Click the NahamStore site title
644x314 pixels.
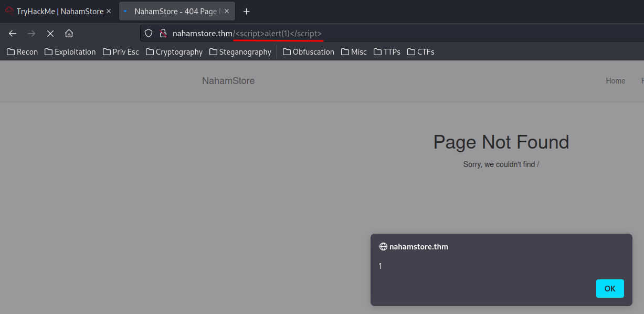(x=228, y=81)
